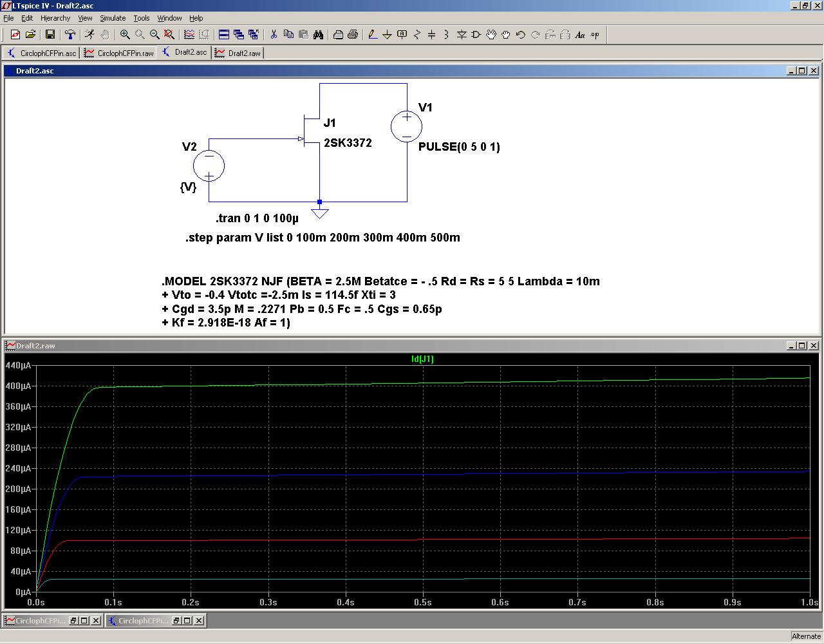The height and width of the screenshot is (644, 824).
Task: Click the SPICE directive .op icon
Action: click(x=595, y=35)
